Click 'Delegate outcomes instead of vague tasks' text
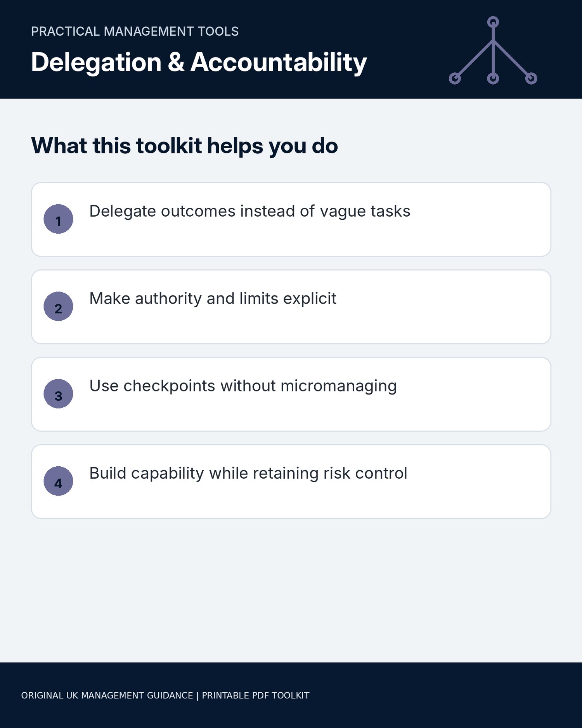 250,212
